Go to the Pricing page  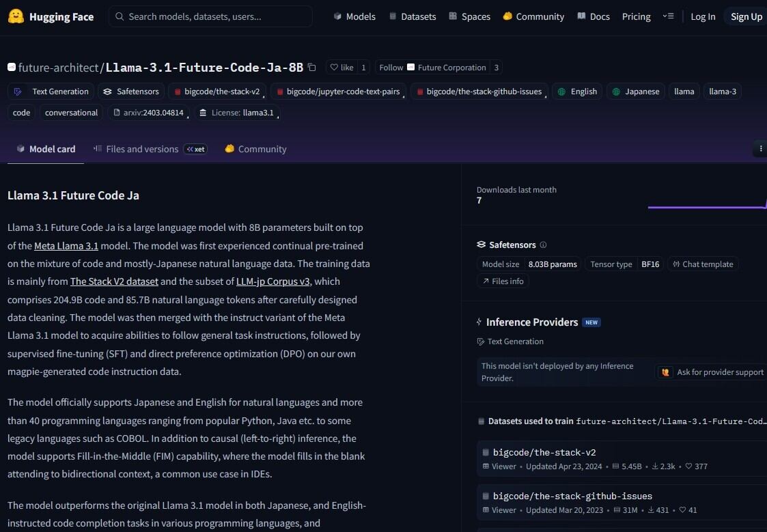[x=637, y=16]
